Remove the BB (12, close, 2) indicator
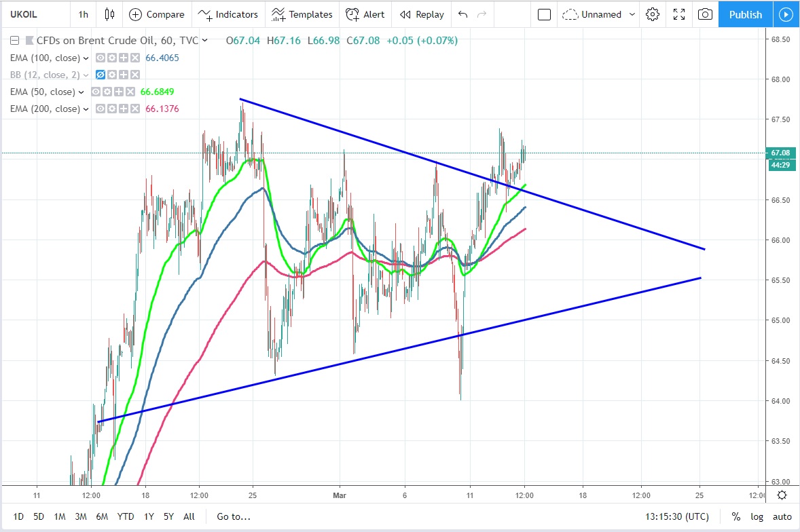The width and height of the screenshot is (800, 532). pyautogui.click(x=134, y=75)
